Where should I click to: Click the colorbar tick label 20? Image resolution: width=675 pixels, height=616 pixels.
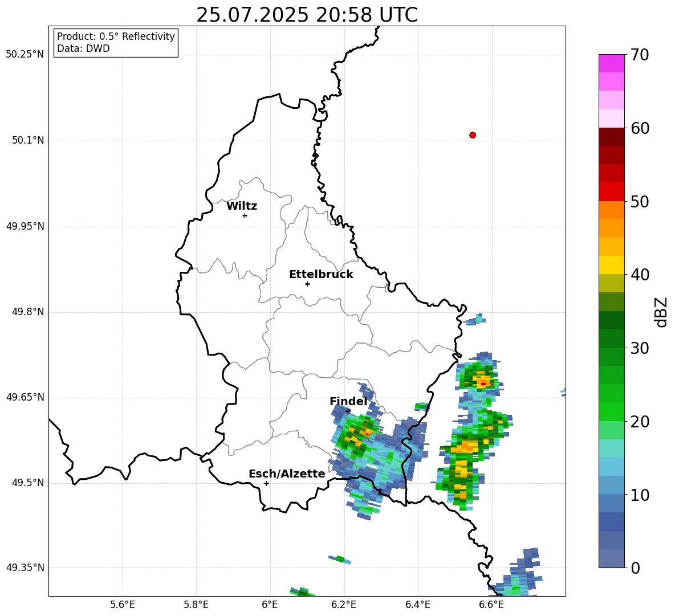tap(639, 421)
